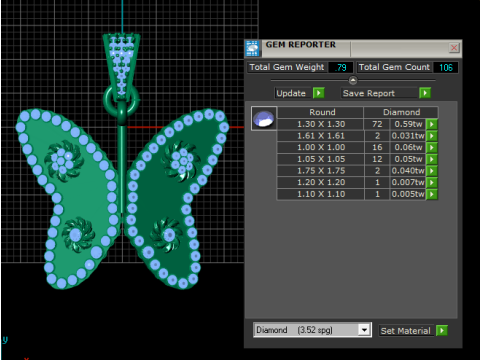Viewport: 480px width, 360px height.
Task: Click green arrow for 1.75 X 1.75 row
Action: click(432, 171)
